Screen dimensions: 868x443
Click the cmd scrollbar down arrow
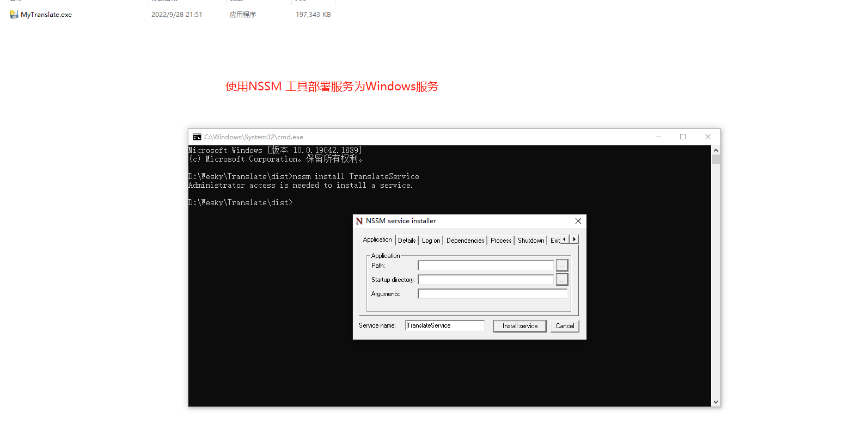(716, 402)
